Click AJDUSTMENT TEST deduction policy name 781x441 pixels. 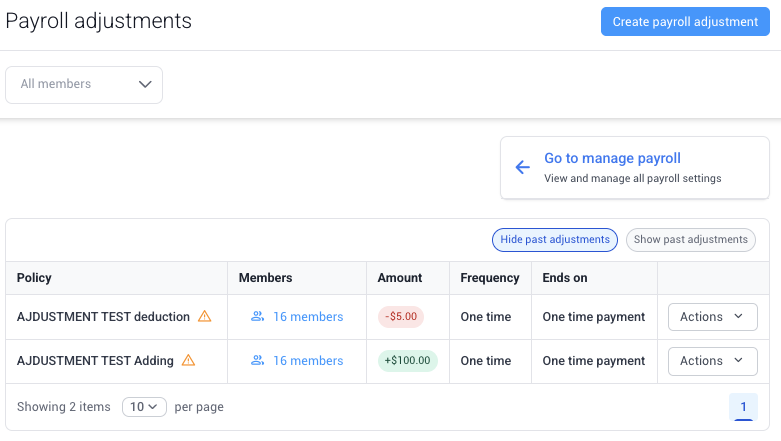coord(103,316)
